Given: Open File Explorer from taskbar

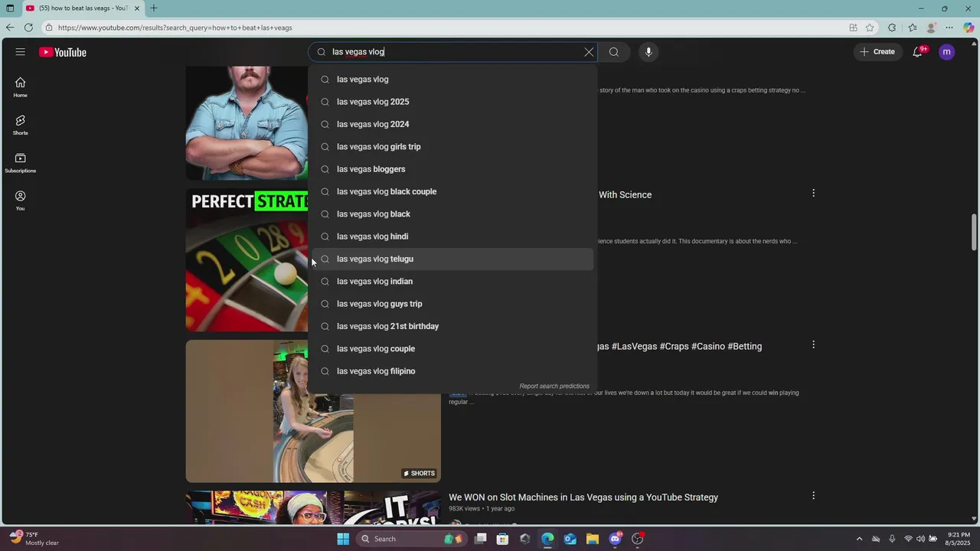Looking at the screenshot, I should coord(593,539).
